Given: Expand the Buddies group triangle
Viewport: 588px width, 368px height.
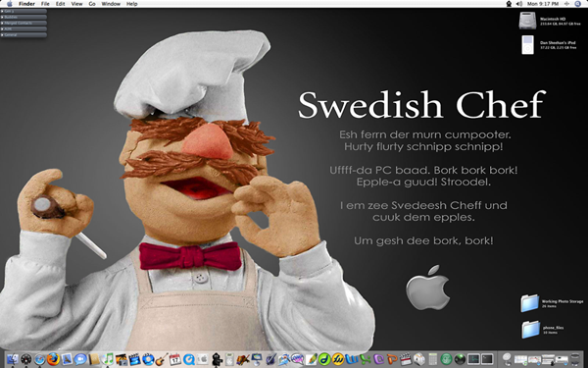Looking at the screenshot, I should click(x=2, y=17).
